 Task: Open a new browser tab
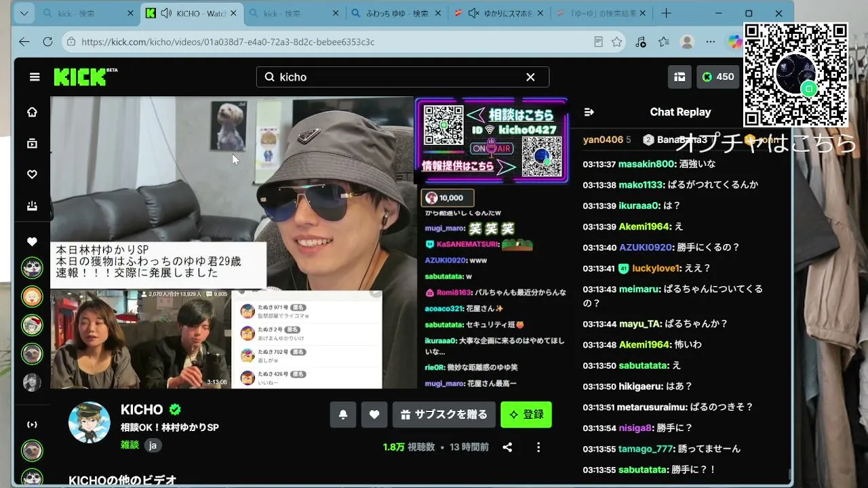tap(667, 14)
